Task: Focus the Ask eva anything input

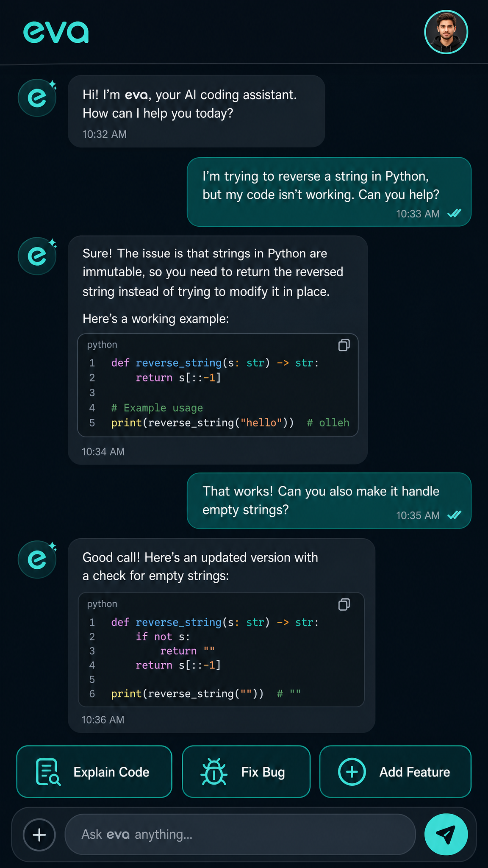Action: point(240,835)
